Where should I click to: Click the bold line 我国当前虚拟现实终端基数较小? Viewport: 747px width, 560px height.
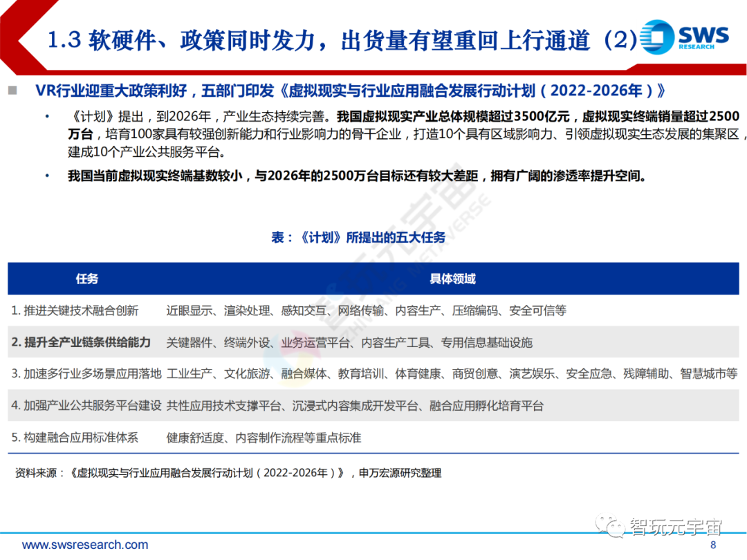pyautogui.click(x=357, y=176)
